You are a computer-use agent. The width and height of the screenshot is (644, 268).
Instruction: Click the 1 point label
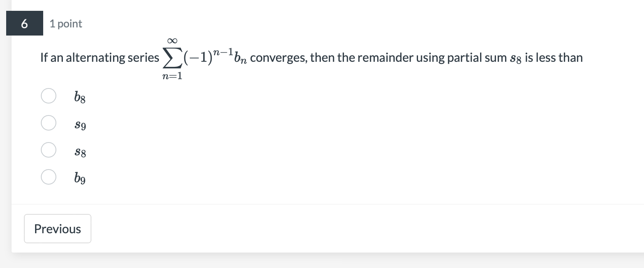pos(65,24)
